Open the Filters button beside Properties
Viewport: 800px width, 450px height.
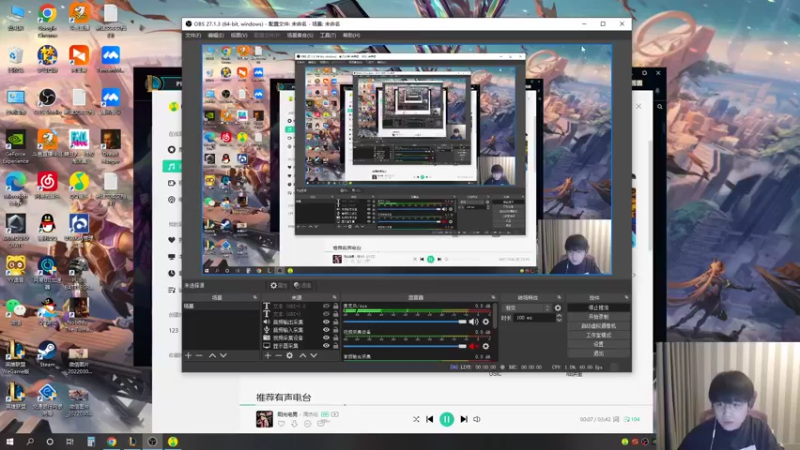[303, 285]
